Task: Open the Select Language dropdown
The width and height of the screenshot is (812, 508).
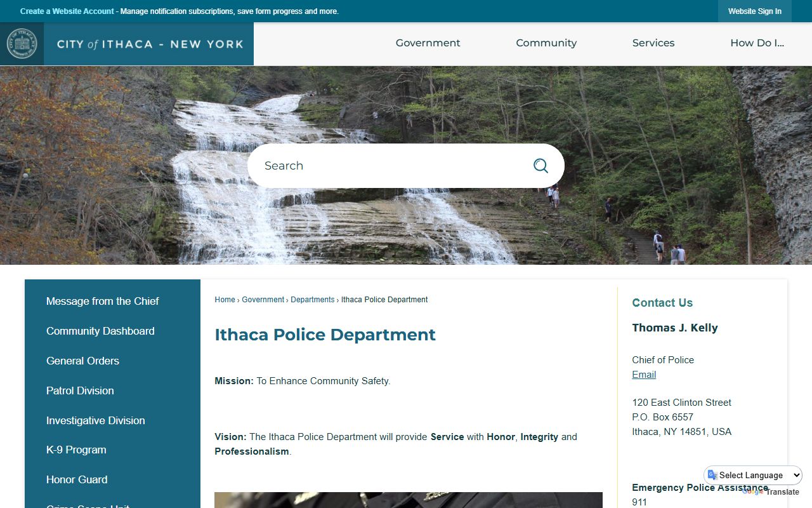Action: 753,475
